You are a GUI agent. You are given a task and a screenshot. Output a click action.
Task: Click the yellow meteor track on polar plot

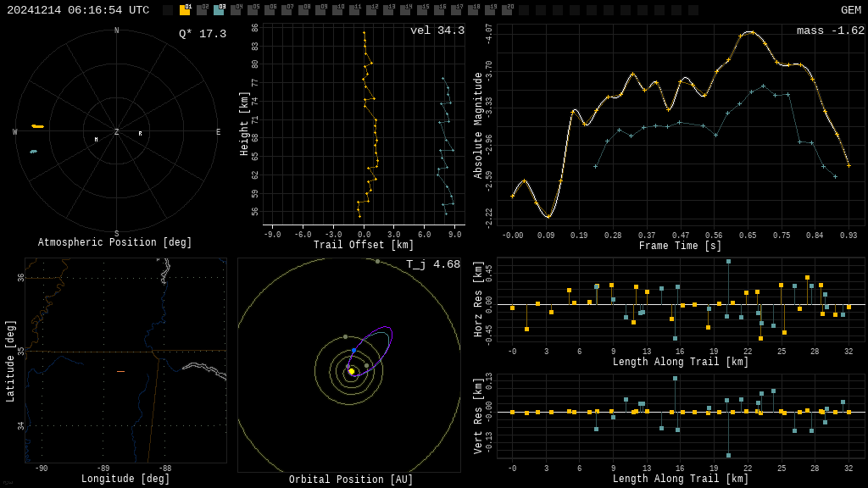[38, 126]
